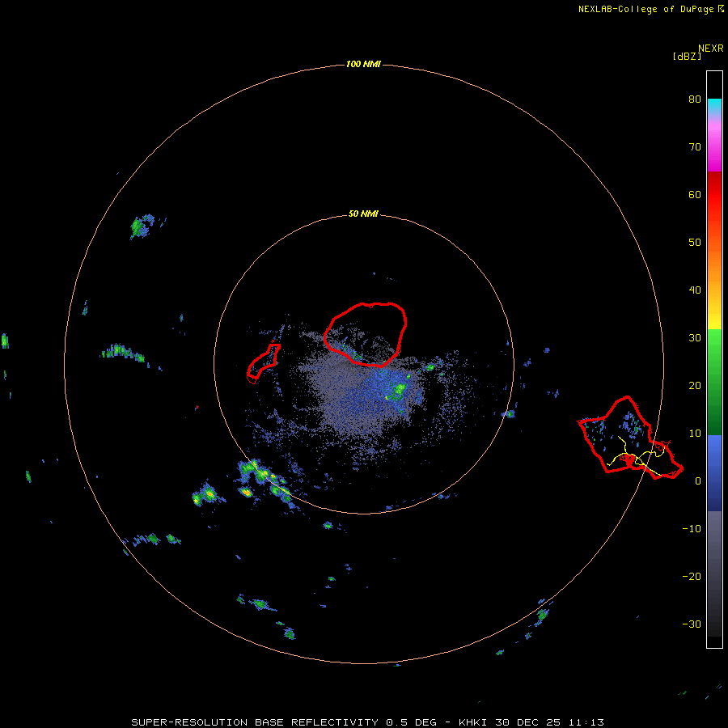Image resolution: width=728 pixels, height=728 pixels.
Task: Click the NEXR label above the scale
Action: tap(710, 49)
